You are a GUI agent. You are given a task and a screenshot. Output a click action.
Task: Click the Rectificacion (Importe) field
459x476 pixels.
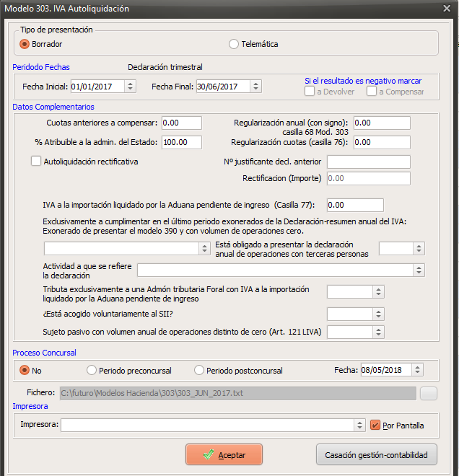coord(369,179)
